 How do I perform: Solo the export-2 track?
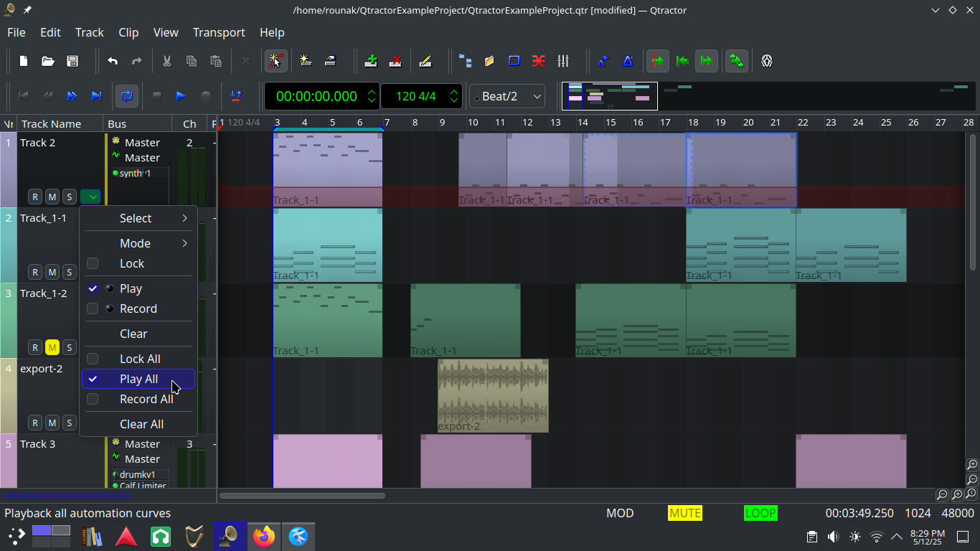click(69, 423)
